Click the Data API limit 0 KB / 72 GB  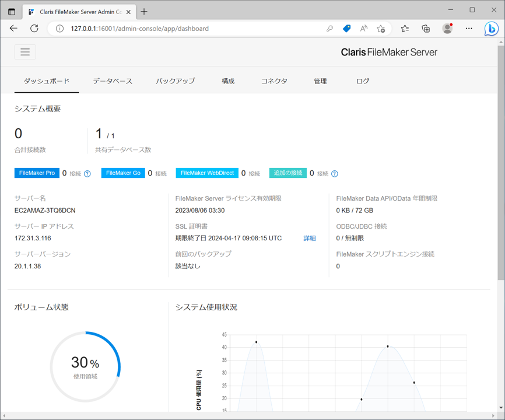tap(355, 211)
